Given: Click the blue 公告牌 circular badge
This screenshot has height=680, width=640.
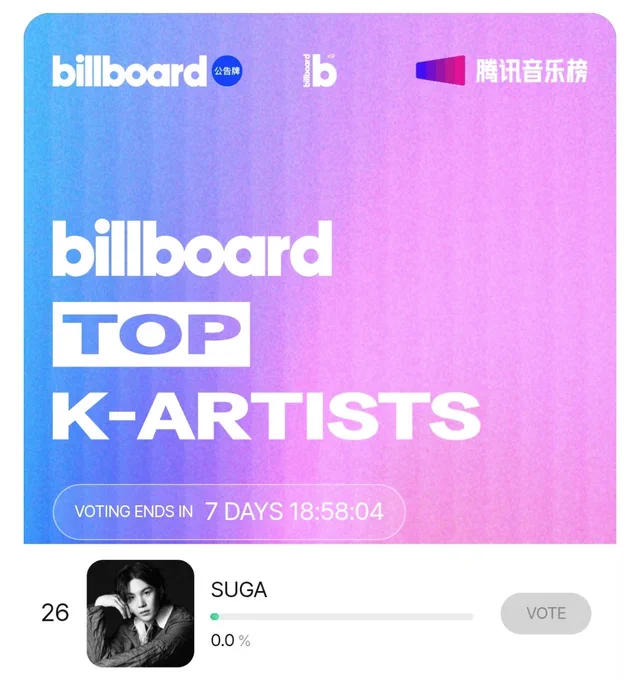Looking at the screenshot, I should (x=227, y=71).
